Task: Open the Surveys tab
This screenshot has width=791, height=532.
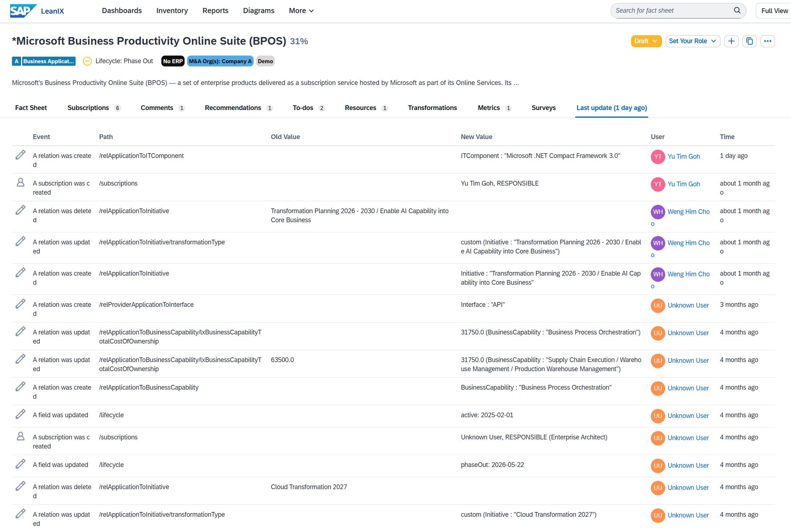Action: click(544, 108)
